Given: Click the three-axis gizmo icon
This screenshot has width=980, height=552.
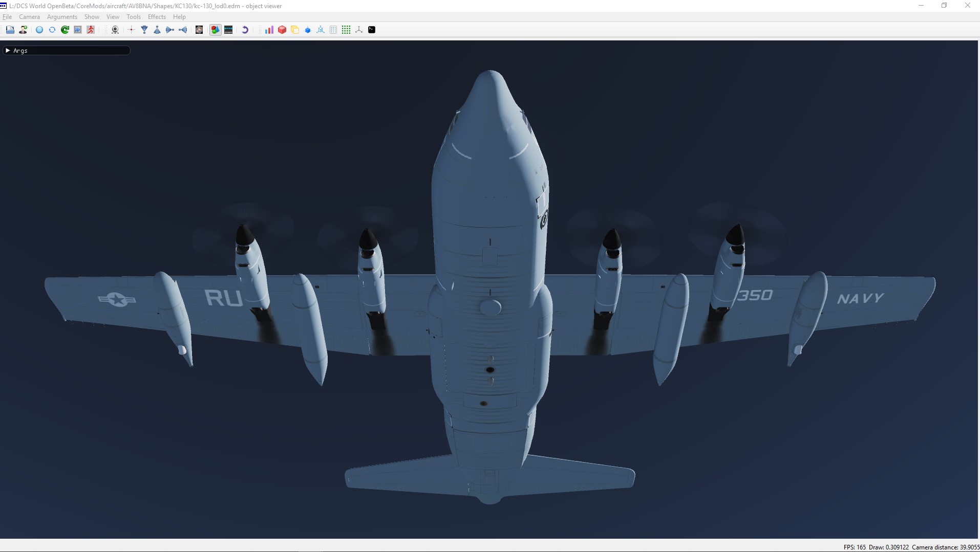Looking at the screenshot, I should pos(359,30).
